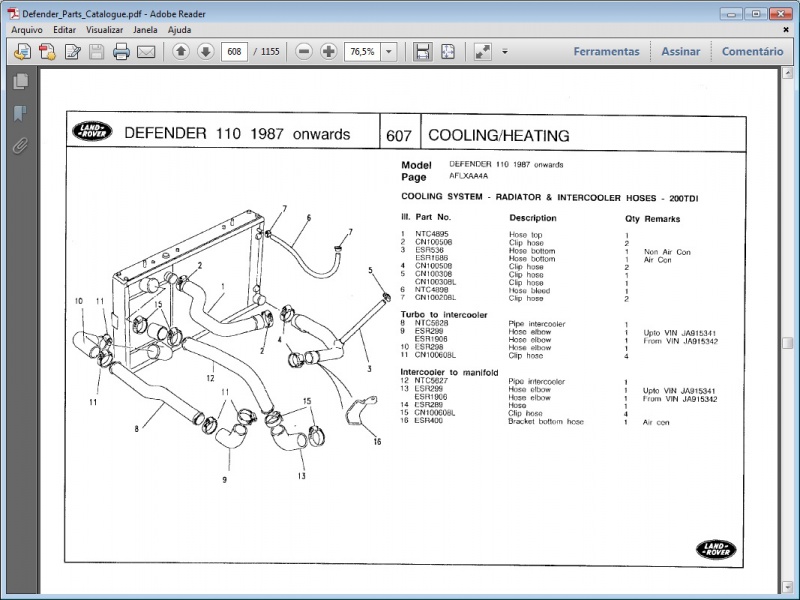
Task: Expand the toolbar customize dropdown arrow
Action: coord(505,52)
